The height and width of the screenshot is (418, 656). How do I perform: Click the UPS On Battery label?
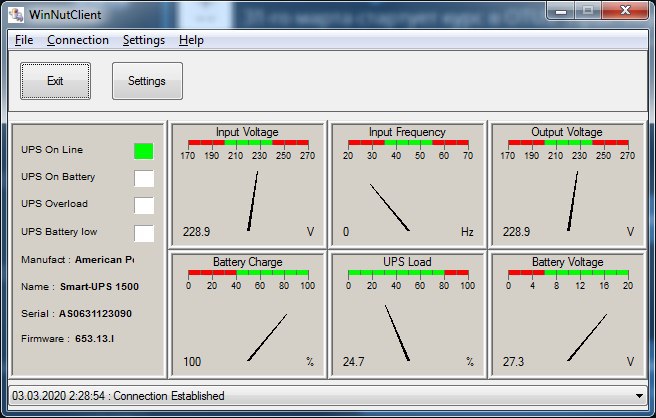58,177
